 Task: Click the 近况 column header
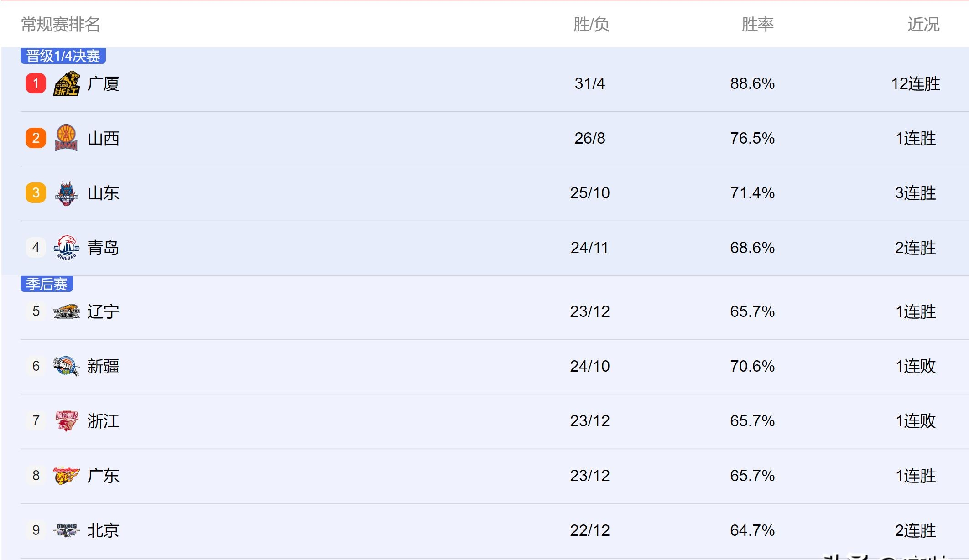(x=923, y=25)
